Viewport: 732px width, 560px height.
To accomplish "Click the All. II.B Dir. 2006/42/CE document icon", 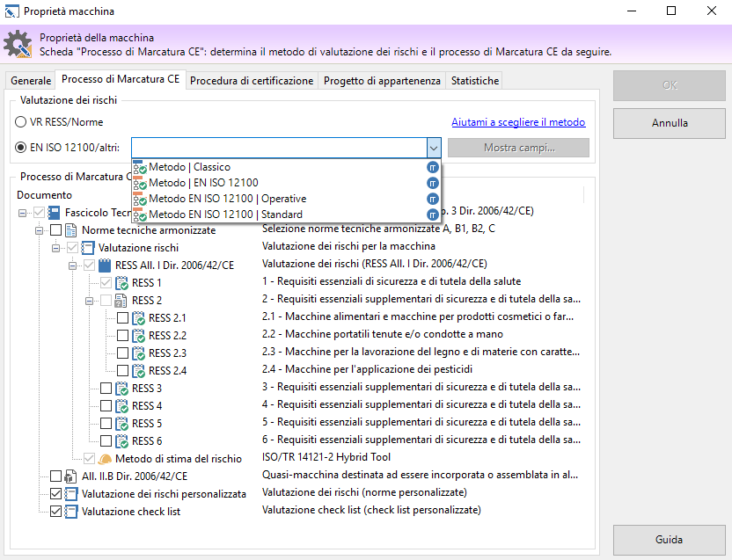I will [x=71, y=476].
